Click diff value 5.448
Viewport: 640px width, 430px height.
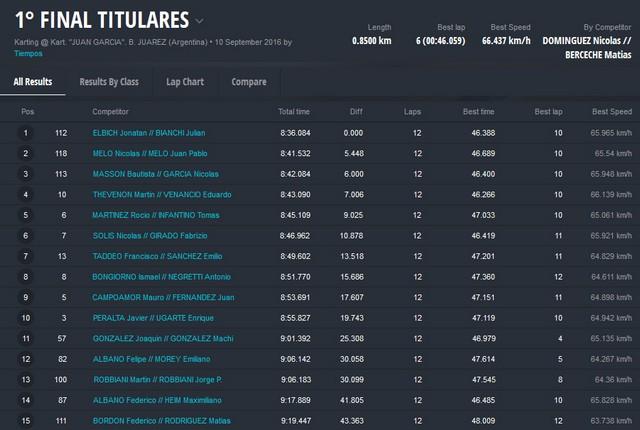(x=353, y=153)
